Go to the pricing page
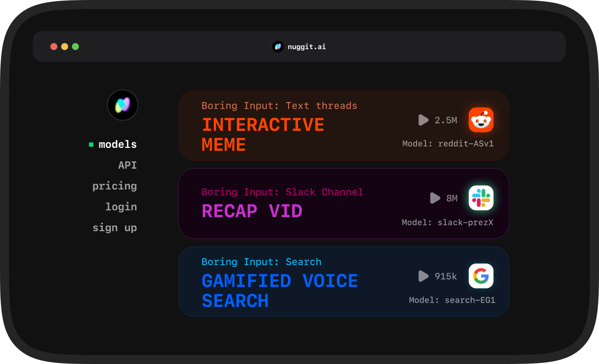This screenshot has width=599, height=364. click(114, 186)
